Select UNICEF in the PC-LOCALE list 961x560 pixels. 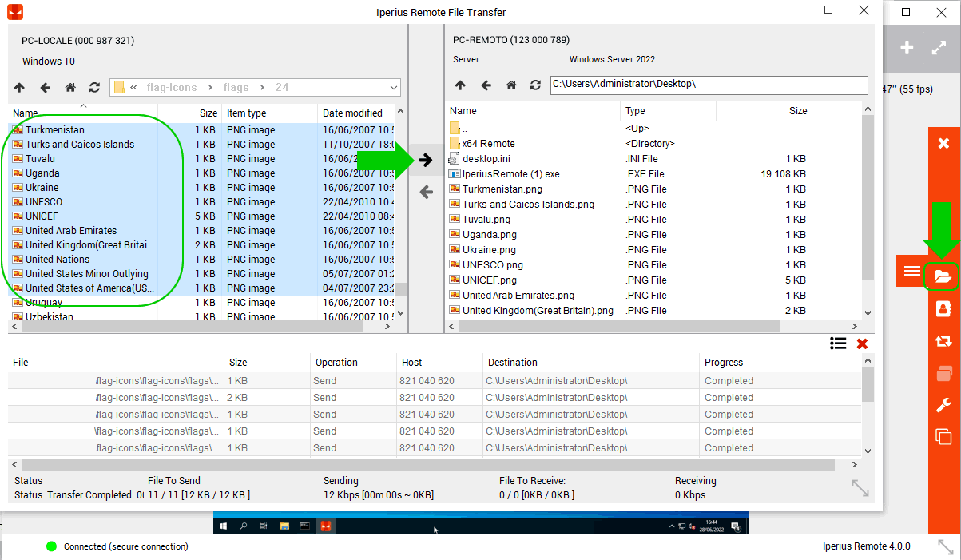pyautogui.click(x=42, y=216)
